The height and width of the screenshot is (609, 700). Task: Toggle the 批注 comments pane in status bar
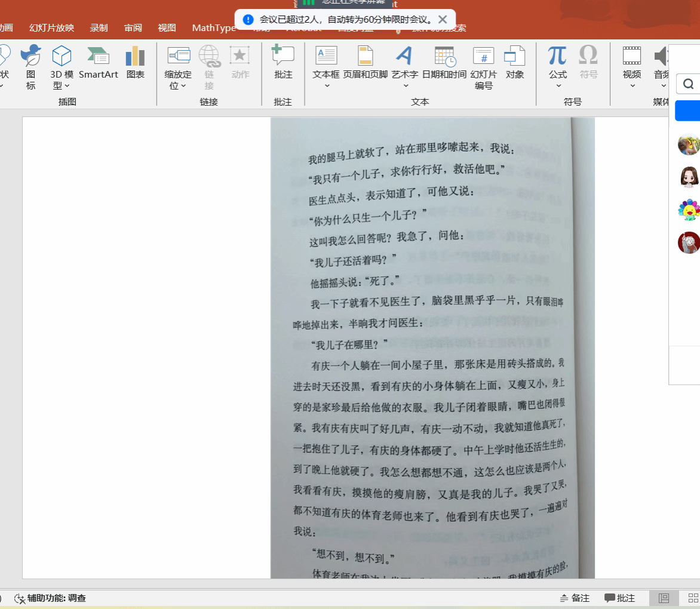pos(619,598)
